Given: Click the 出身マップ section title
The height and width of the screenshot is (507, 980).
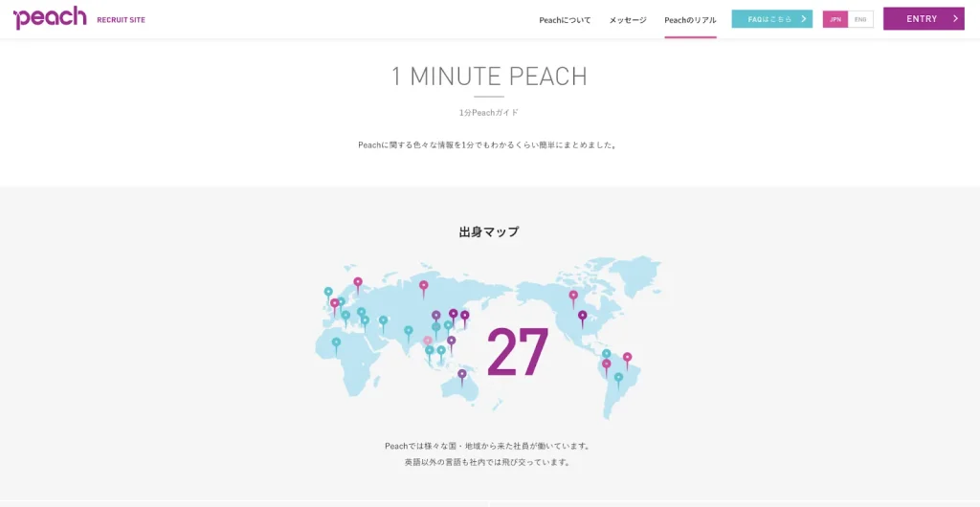Looking at the screenshot, I should click(489, 231).
